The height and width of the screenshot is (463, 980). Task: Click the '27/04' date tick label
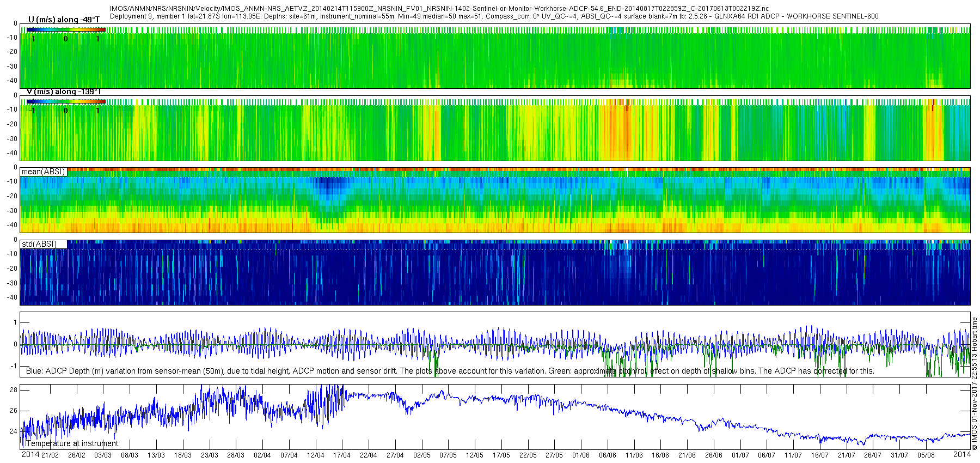point(395,455)
